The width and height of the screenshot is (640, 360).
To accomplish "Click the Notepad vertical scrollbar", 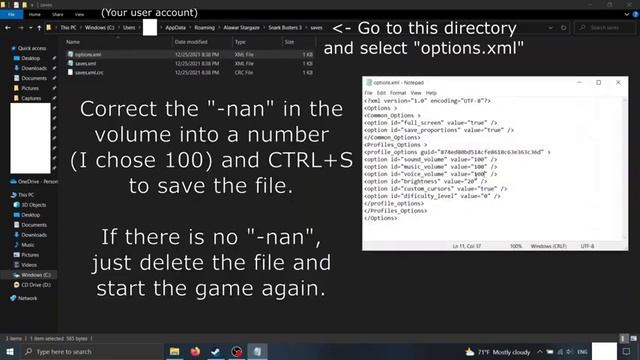I will pos(624,169).
